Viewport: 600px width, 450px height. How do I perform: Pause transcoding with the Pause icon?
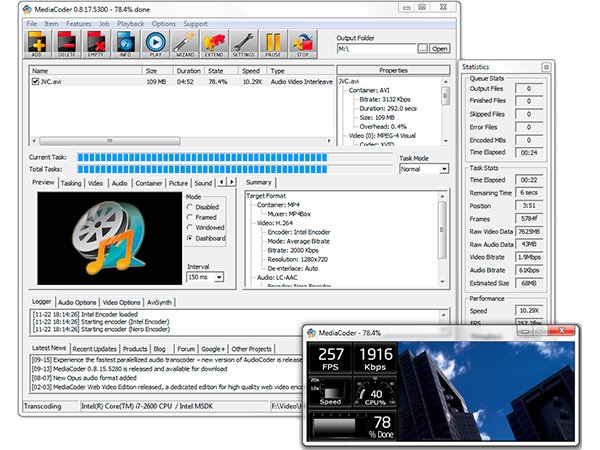tap(273, 42)
